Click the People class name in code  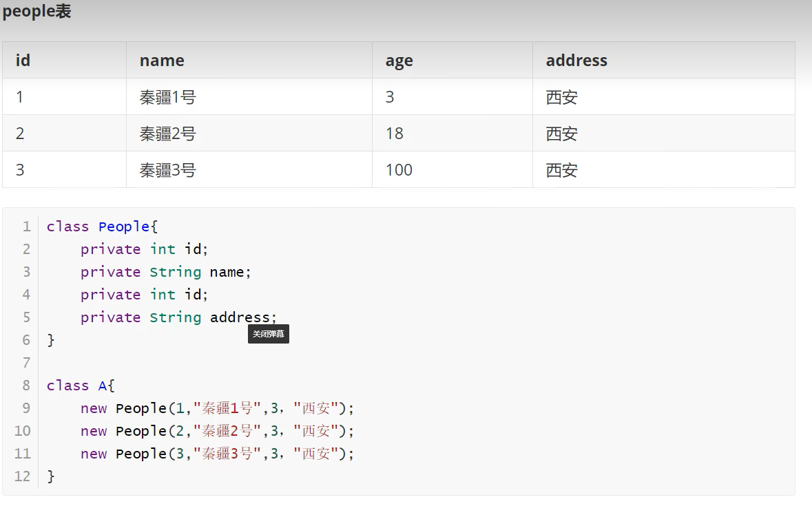124,226
